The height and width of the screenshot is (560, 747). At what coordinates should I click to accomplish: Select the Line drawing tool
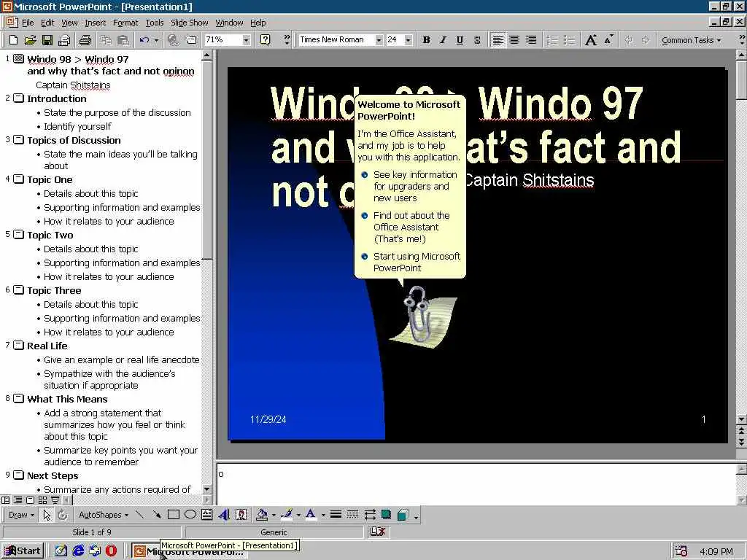point(139,515)
